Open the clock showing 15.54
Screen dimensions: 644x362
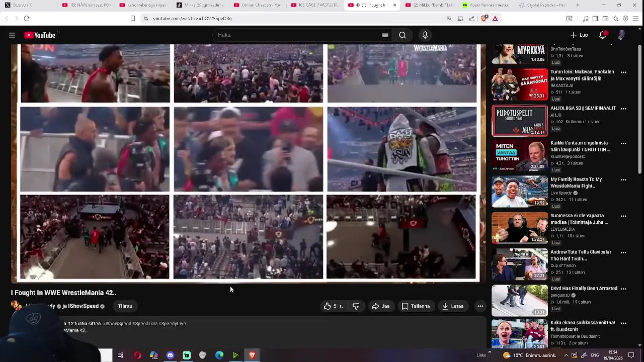(613, 355)
